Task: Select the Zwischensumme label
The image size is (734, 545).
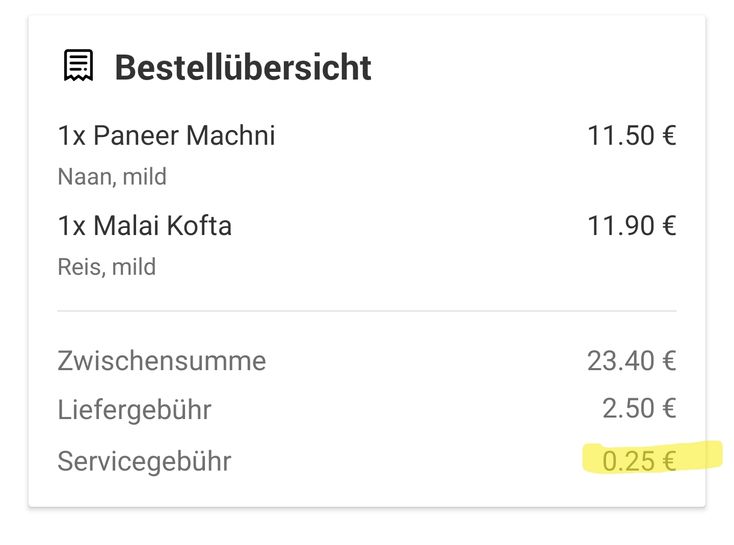Action: tap(162, 361)
